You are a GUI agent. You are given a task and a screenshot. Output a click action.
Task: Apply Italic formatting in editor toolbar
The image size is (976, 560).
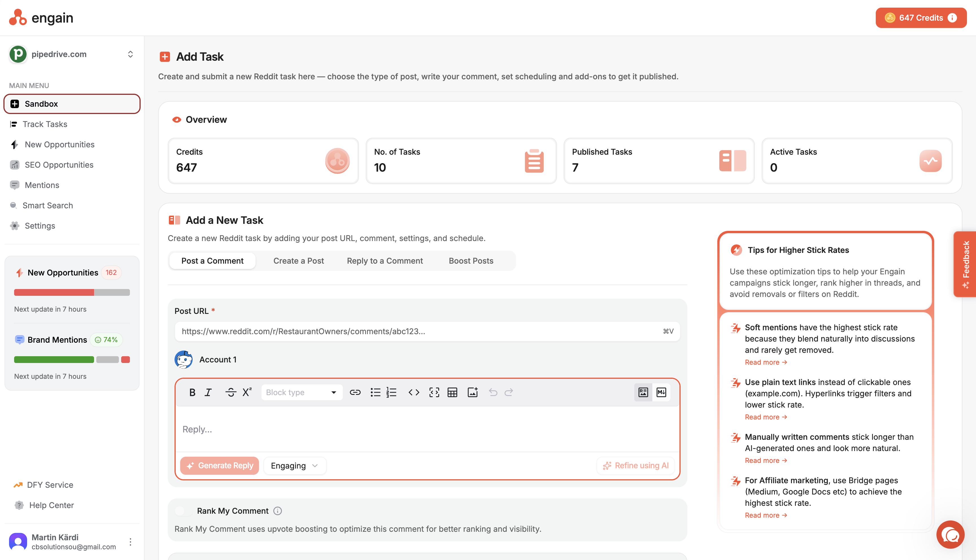point(208,392)
